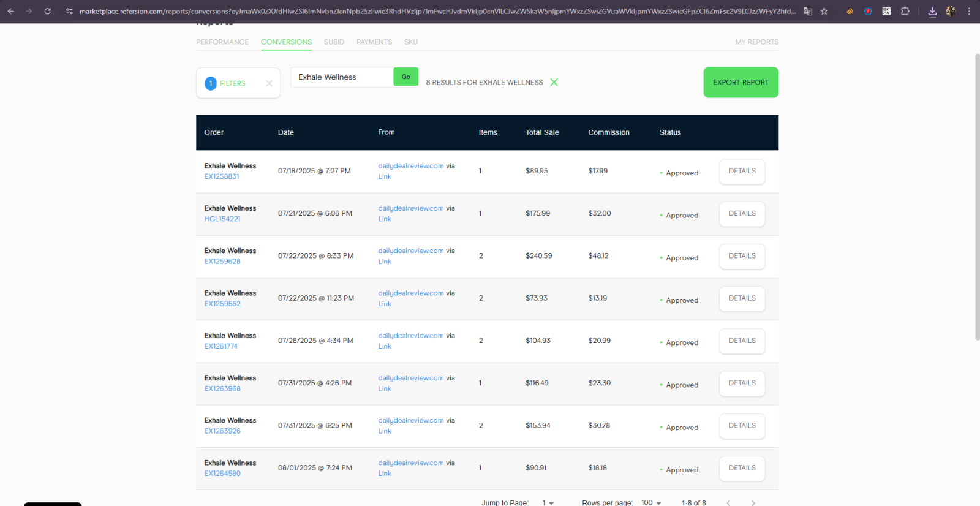The height and width of the screenshot is (506, 980).
Task: Select the $240.59 total sale cell
Action: pos(539,256)
